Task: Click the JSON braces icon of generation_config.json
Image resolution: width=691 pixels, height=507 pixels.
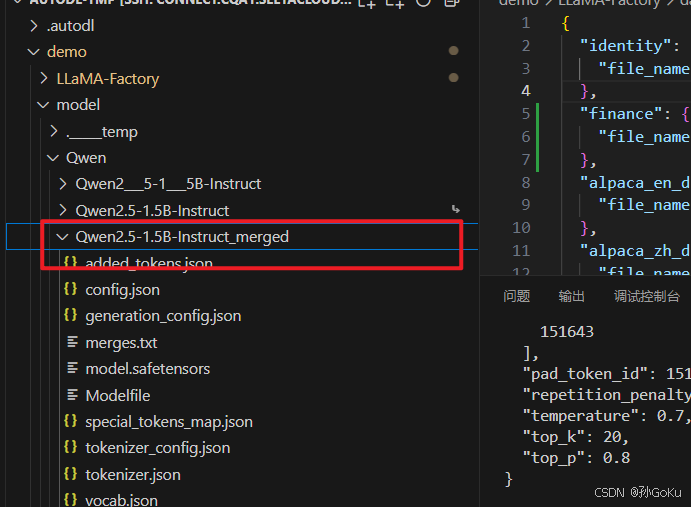Action: point(71,315)
